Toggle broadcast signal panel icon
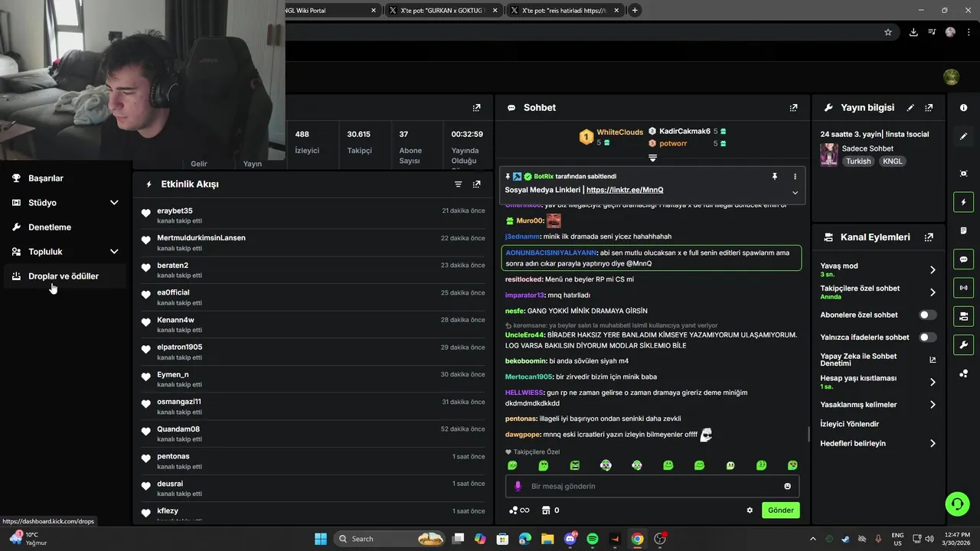This screenshot has height=551, width=980. pos(963,288)
